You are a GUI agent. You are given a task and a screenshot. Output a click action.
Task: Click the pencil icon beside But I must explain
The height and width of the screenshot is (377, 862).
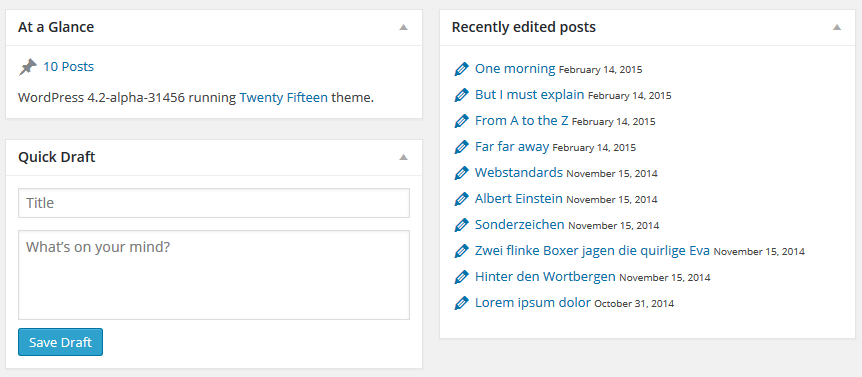tap(461, 95)
